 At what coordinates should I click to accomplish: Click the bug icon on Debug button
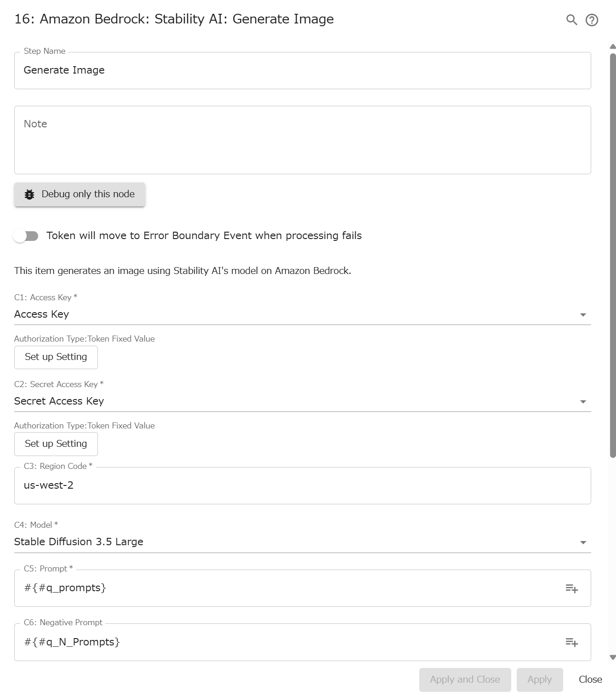tap(29, 194)
